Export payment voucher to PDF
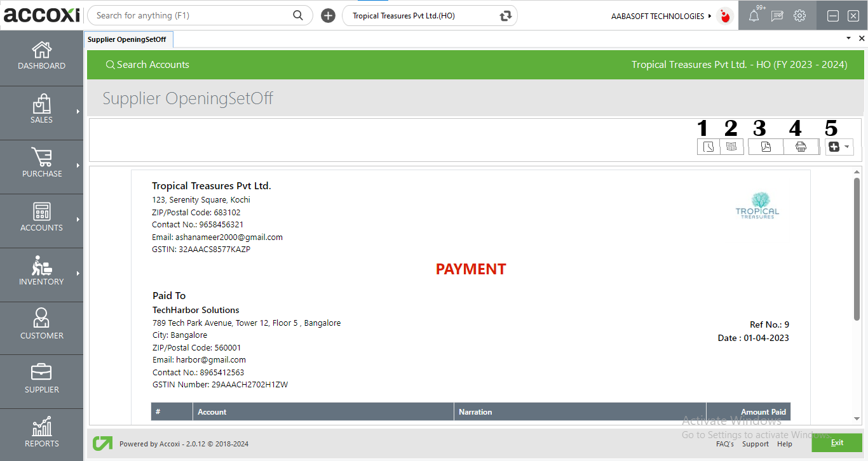The width and height of the screenshot is (868, 461). (766, 147)
